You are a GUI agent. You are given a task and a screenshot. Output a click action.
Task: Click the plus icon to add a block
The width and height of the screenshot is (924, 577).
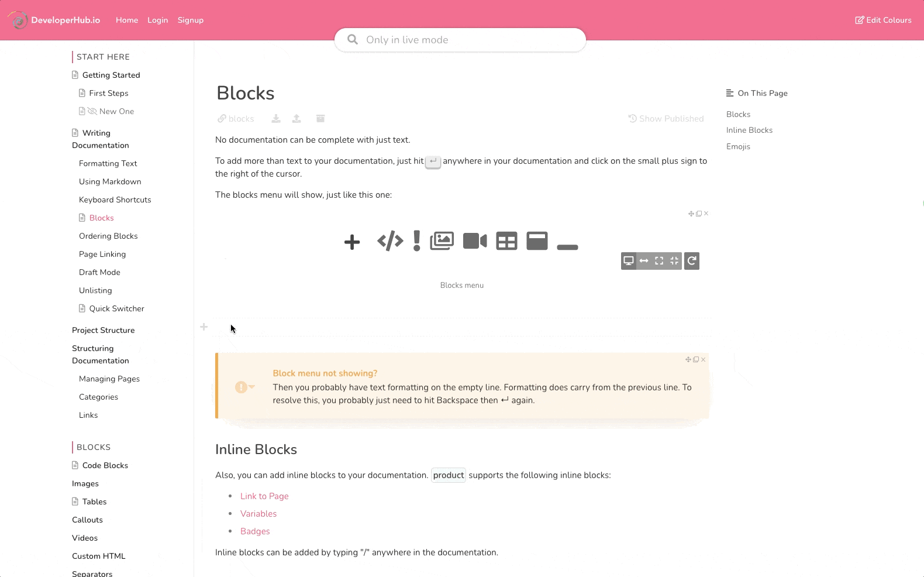tap(204, 327)
